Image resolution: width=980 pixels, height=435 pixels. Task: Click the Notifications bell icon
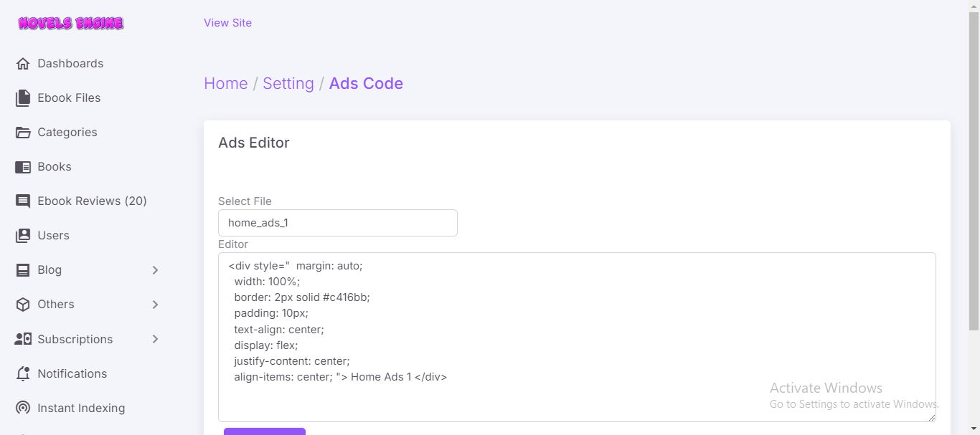pyautogui.click(x=23, y=374)
